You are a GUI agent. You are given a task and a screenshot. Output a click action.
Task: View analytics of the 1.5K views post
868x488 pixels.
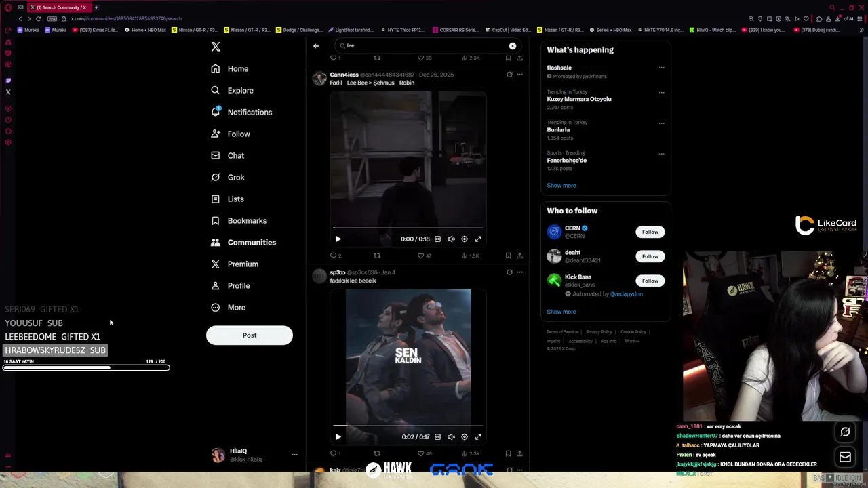point(470,256)
